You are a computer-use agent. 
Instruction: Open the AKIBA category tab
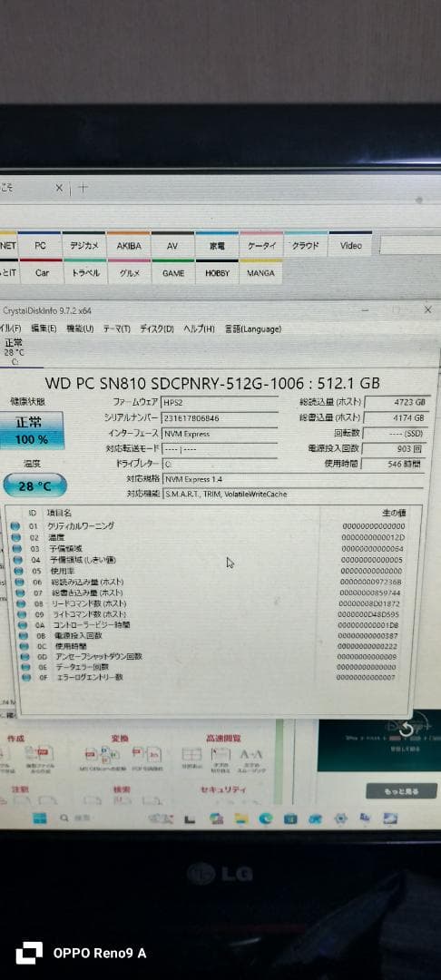coord(129,246)
